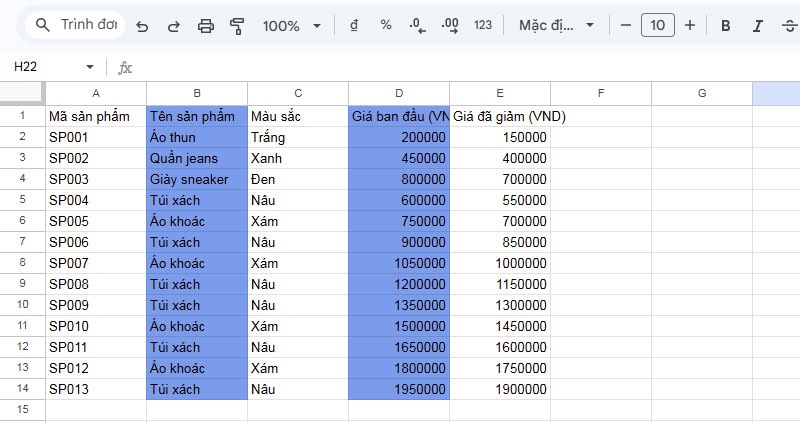
Task: Decrease font size with minus button
Action: tap(626, 25)
